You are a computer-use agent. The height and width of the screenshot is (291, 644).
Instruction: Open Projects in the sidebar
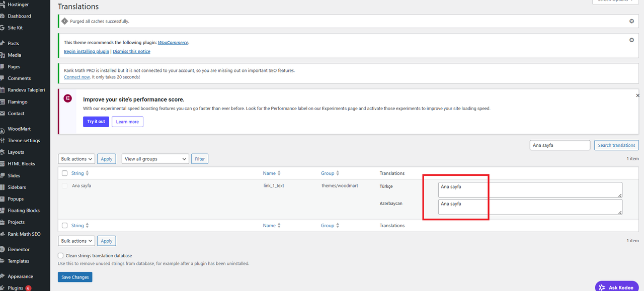16,222
